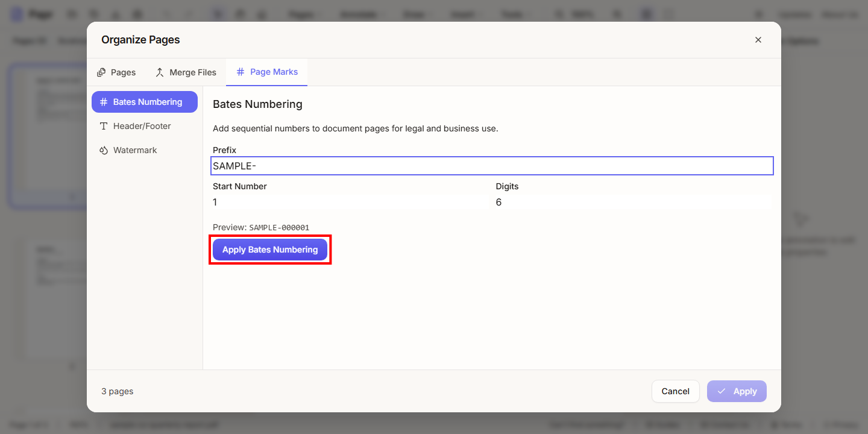
Task: Open the Watermark section
Action: tap(145, 150)
